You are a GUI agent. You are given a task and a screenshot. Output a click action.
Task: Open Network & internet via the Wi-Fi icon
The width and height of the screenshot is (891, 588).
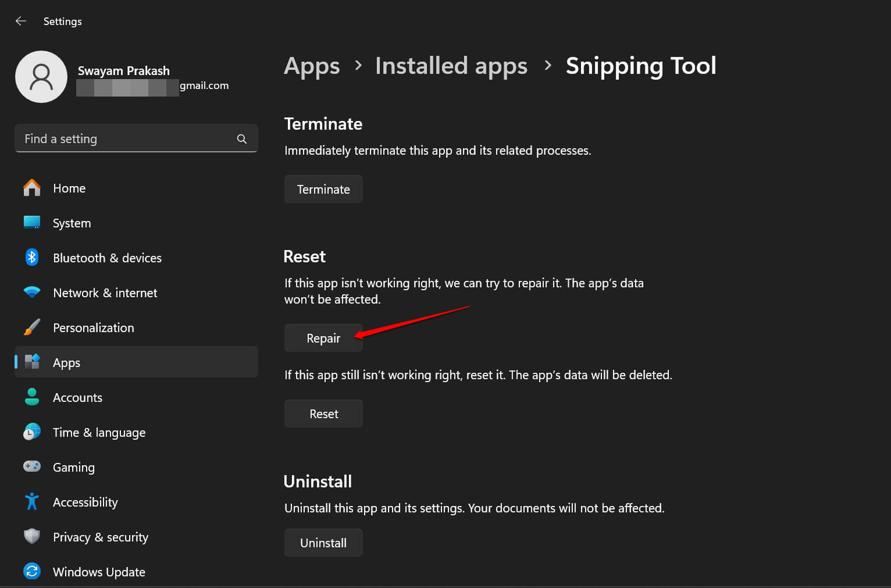tap(31, 292)
